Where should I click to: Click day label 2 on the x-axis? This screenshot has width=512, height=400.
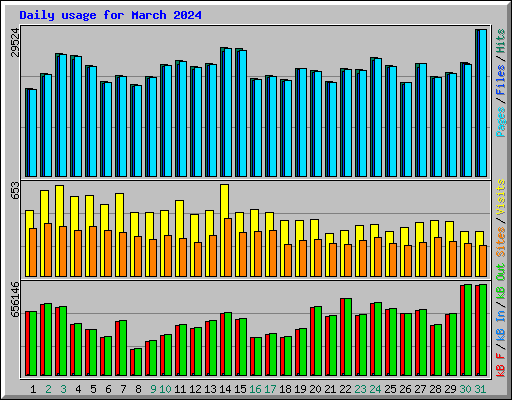48,389
